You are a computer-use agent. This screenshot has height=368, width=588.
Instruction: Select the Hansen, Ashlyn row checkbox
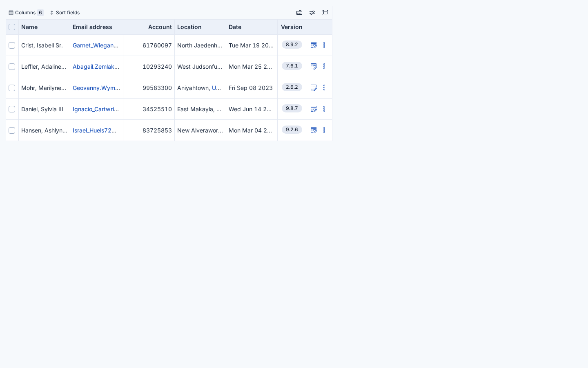point(12,130)
